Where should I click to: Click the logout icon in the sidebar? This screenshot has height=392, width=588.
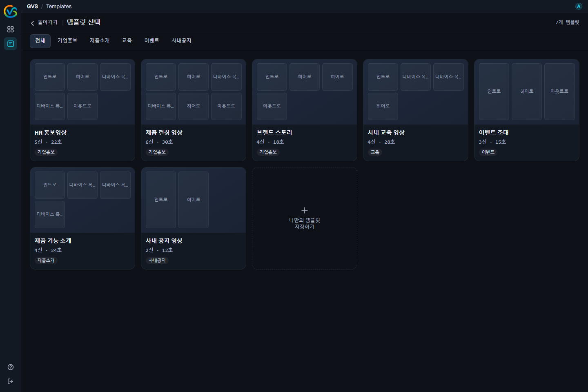tap(11, 381)
